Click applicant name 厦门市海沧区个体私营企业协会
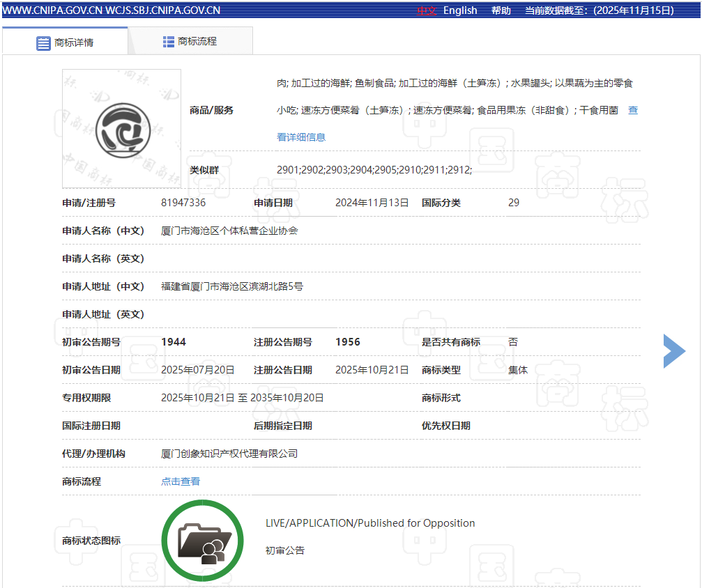 tap(229, 231)
